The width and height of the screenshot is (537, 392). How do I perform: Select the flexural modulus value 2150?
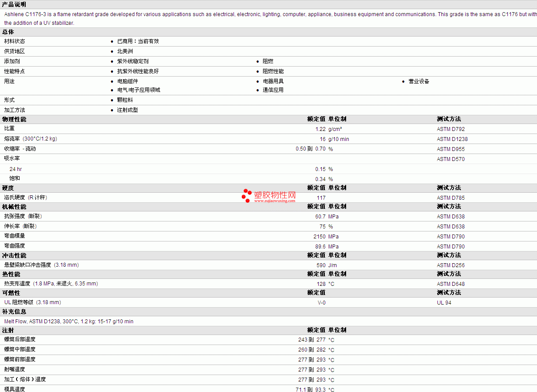(x=320, y=237)
